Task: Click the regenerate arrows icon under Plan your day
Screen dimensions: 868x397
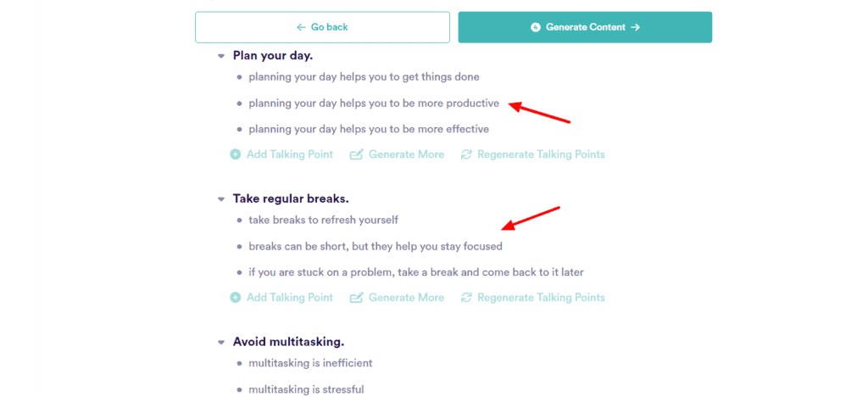Action: click(466, 154)
